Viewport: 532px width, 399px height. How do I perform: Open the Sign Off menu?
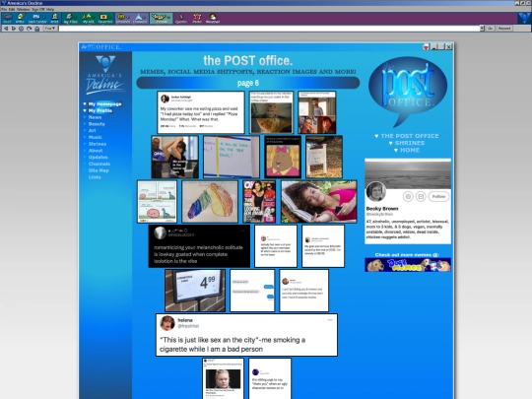coord(38,9)
